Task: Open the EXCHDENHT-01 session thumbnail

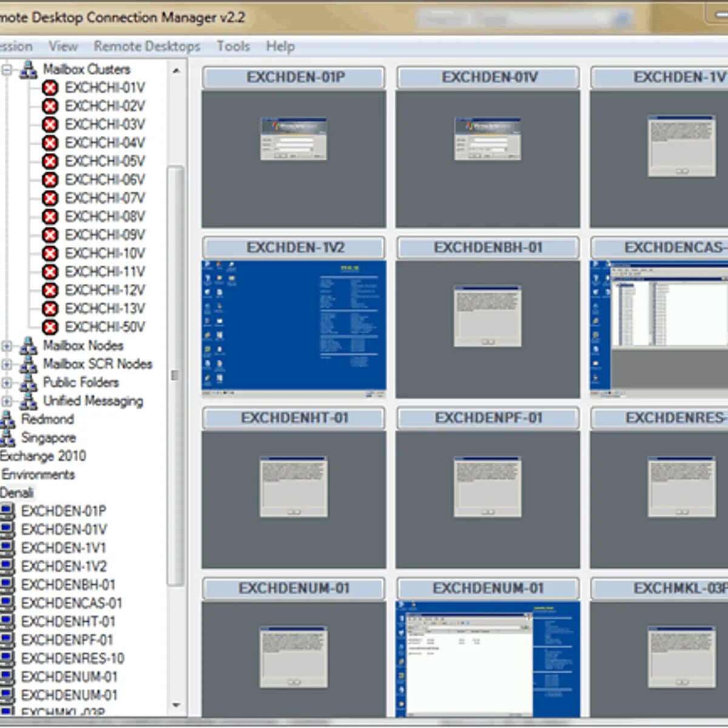Action: [294, 500]
